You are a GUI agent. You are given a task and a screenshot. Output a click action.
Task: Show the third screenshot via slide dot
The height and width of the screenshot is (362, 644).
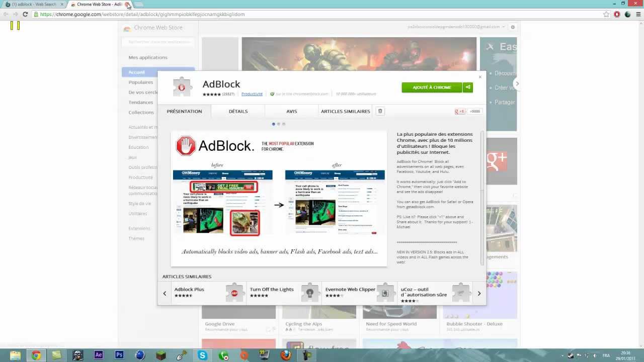(284, 124)
